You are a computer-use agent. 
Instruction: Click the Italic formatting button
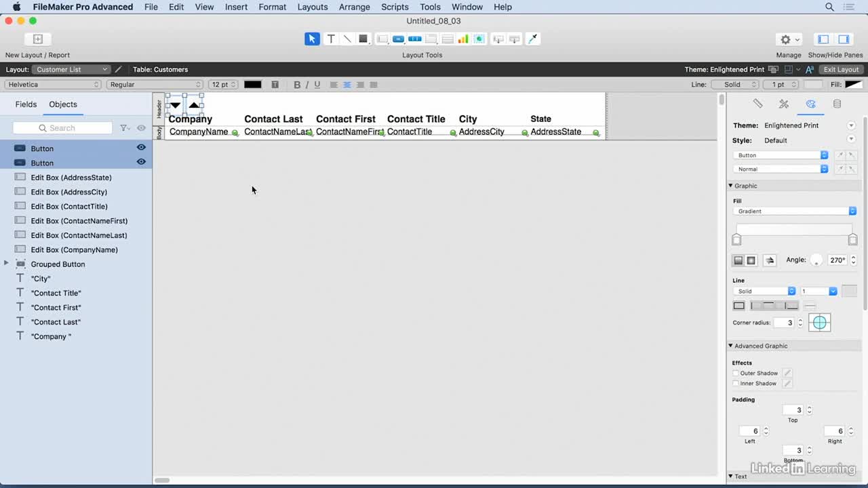307,85
